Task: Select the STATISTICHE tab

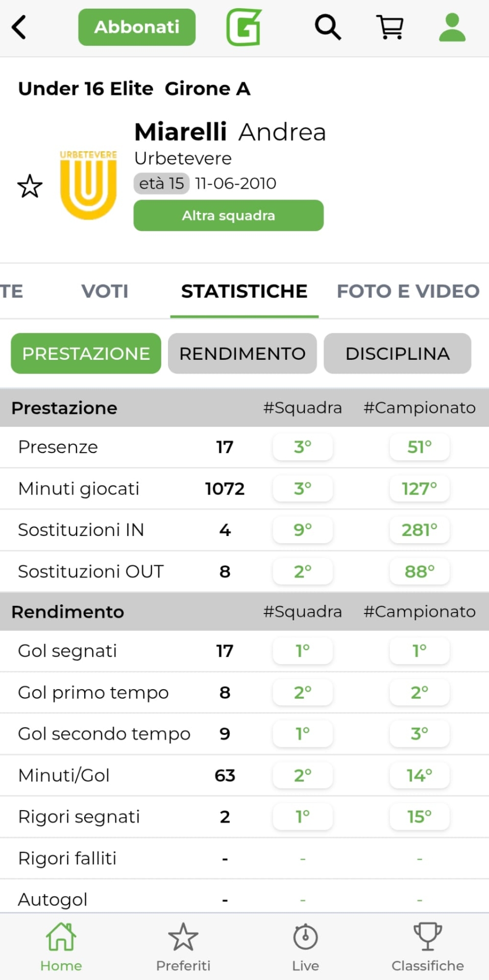Action: (244, 291)
